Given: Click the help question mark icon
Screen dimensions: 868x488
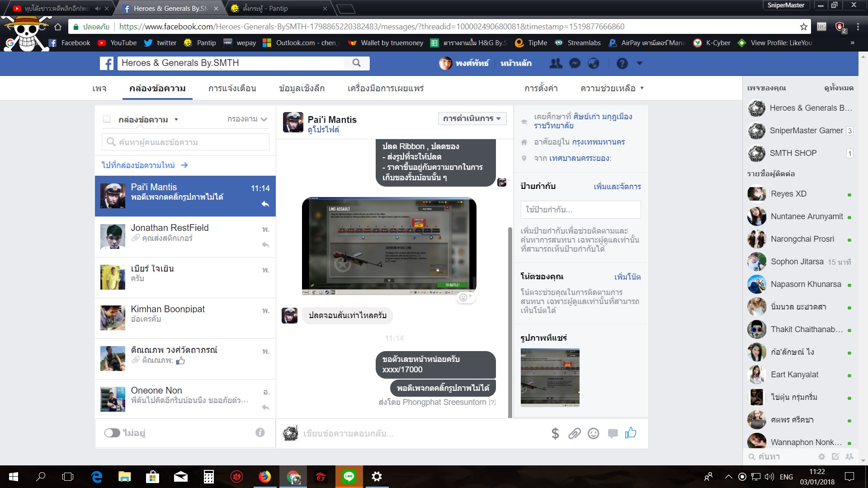Looking at the screenshot, I should coord(622,63).
